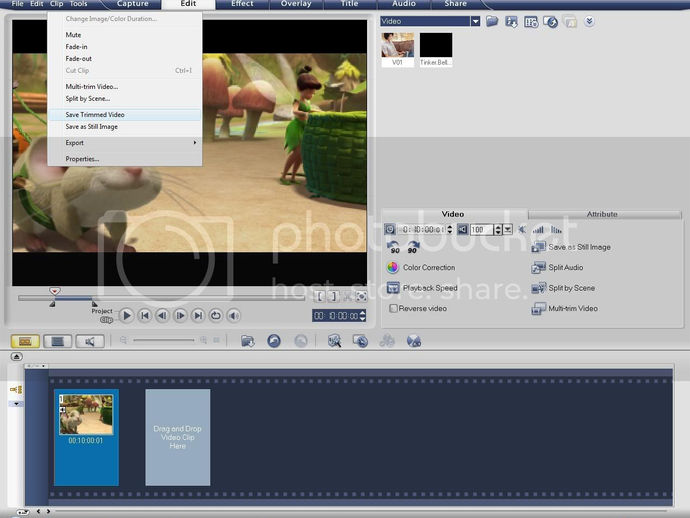Switch to the Capture step tab
This screenshot has height=518, width=690.
point(132,4)
